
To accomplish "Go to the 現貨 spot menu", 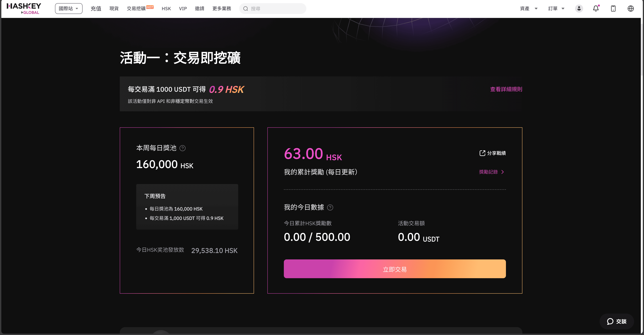I will (x=114, y=9).
